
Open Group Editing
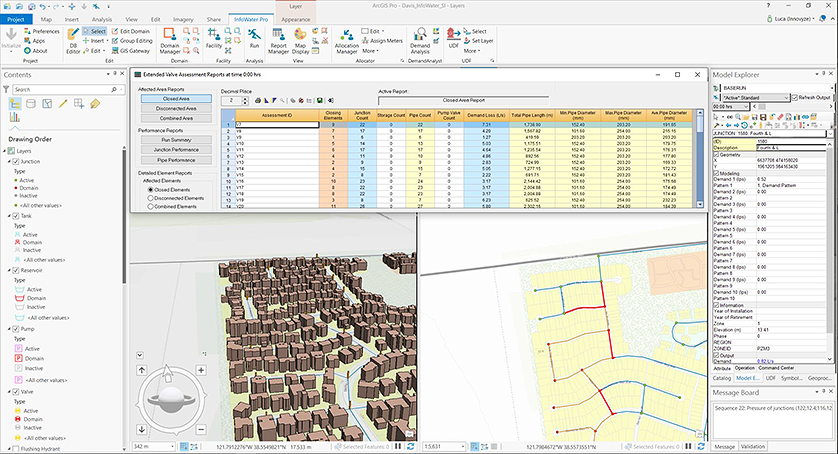pos(132,41)
